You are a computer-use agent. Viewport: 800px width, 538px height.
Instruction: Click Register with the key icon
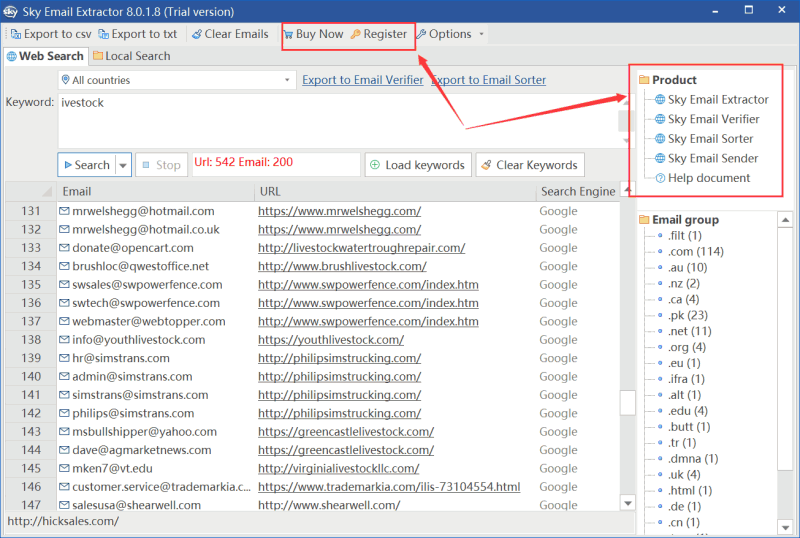[379, 34]
